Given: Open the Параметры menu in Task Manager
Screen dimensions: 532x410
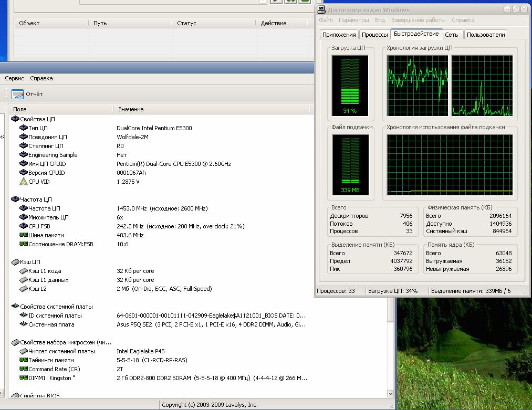Looking at the screenshot, I should (x=353, y=20).
